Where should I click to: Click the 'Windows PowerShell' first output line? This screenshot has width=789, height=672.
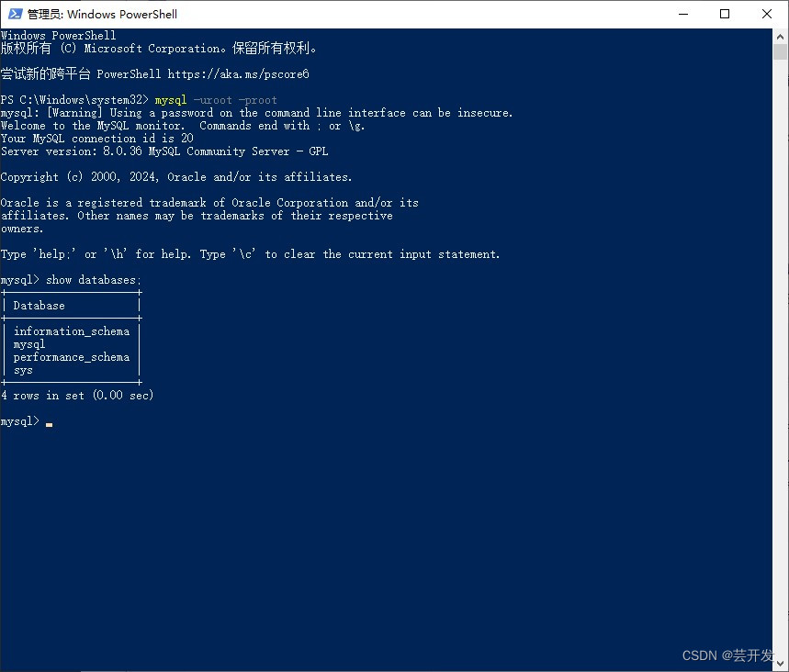[x=59, y=35]
